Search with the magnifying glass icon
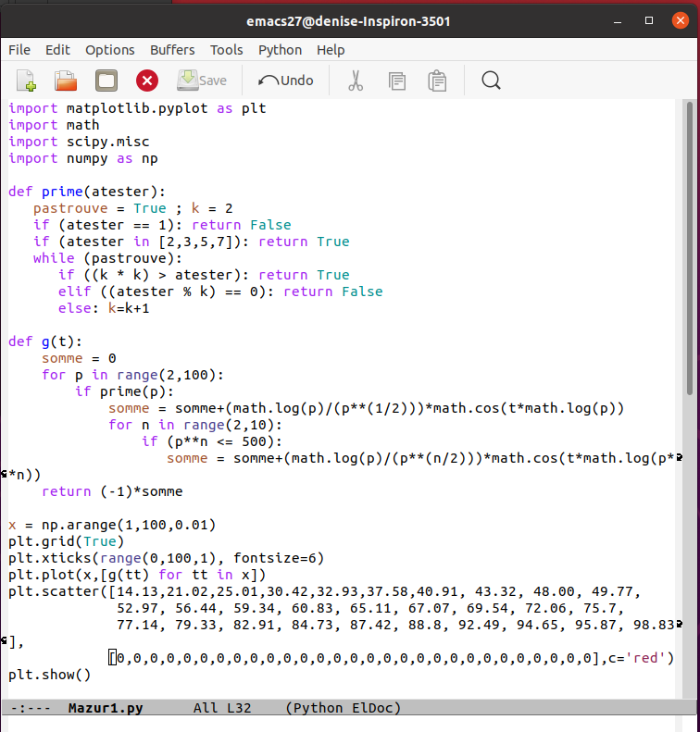Image resolution: width=700 pixels, height=732 pixels. 491,81
